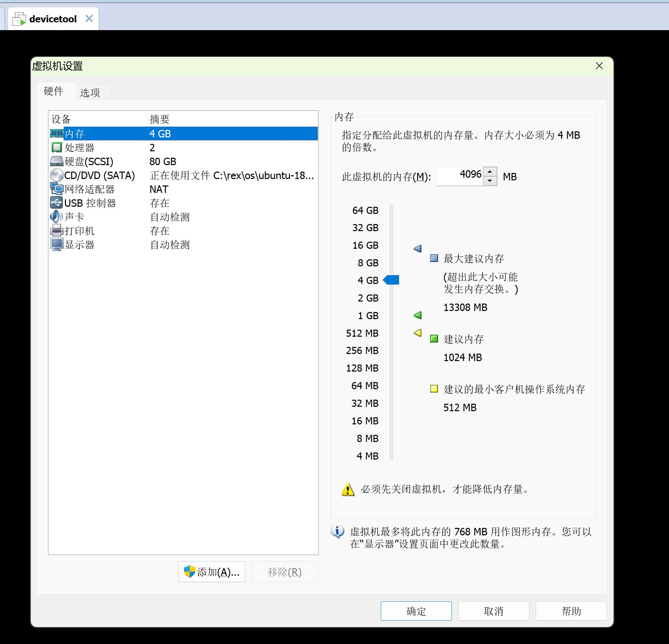Select the display (显示器) monitor icon
This screenshot has height=644, width=669.
57,244
